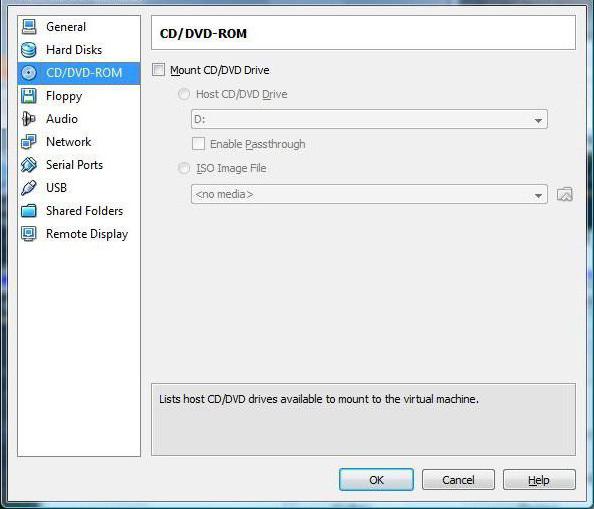Tick the Enable Passthrough checkbox

pyautogui.click(x=199, y=144)
